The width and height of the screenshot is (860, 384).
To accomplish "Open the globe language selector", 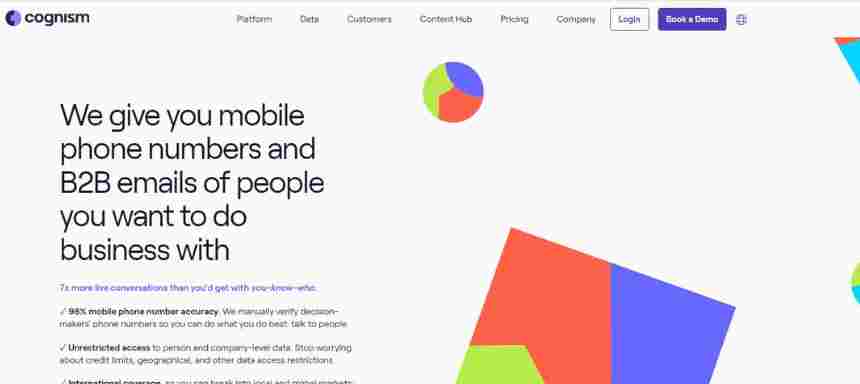I will click(741, 20).
